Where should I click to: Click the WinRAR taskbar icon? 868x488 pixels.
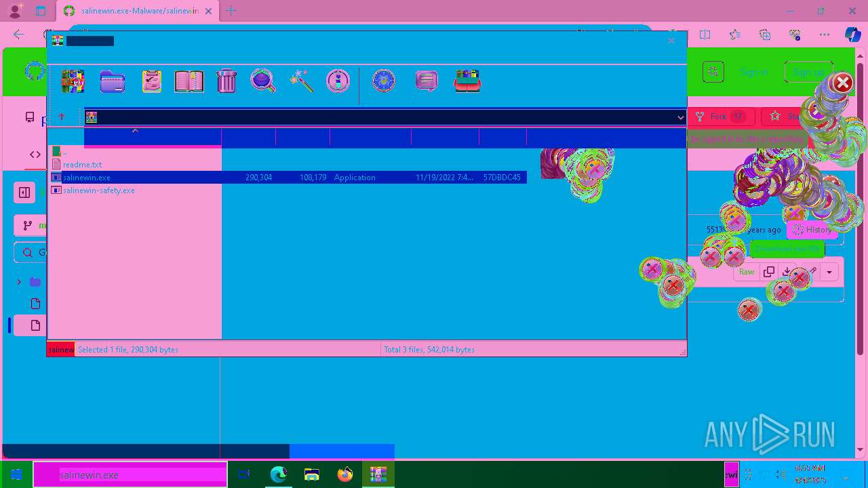pos(378,474)
